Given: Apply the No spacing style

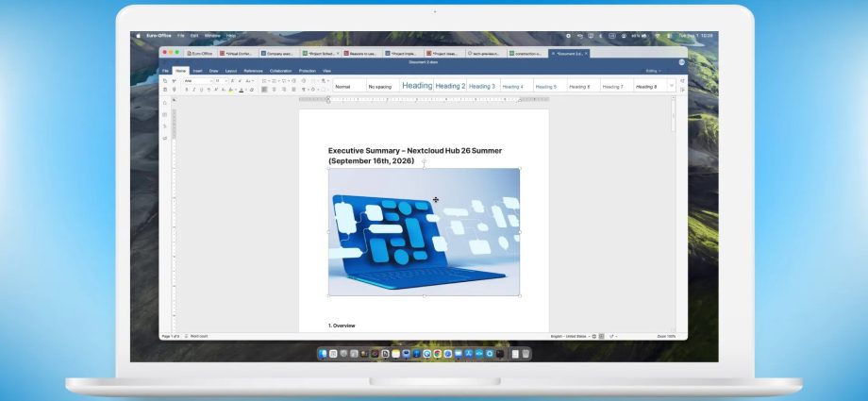Looking at the screenshot, I should point(382,87).
